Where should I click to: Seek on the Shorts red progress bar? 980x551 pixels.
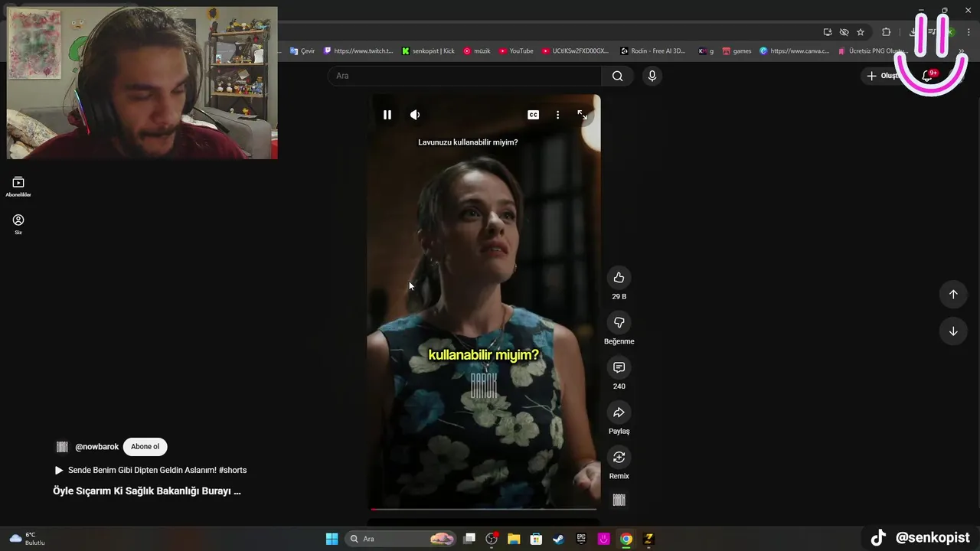click(x=483, y=509)
